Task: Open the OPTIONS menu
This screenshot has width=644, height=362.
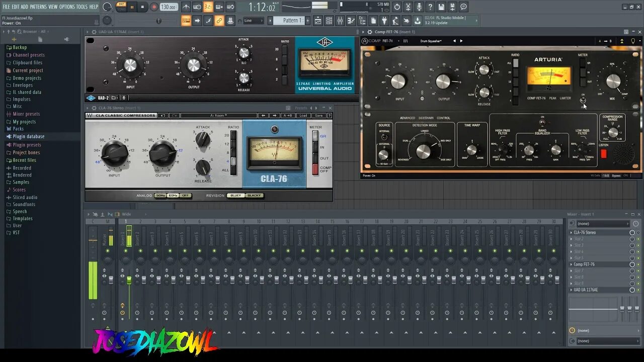Action: pyautogui.click(x=67, y=7)
